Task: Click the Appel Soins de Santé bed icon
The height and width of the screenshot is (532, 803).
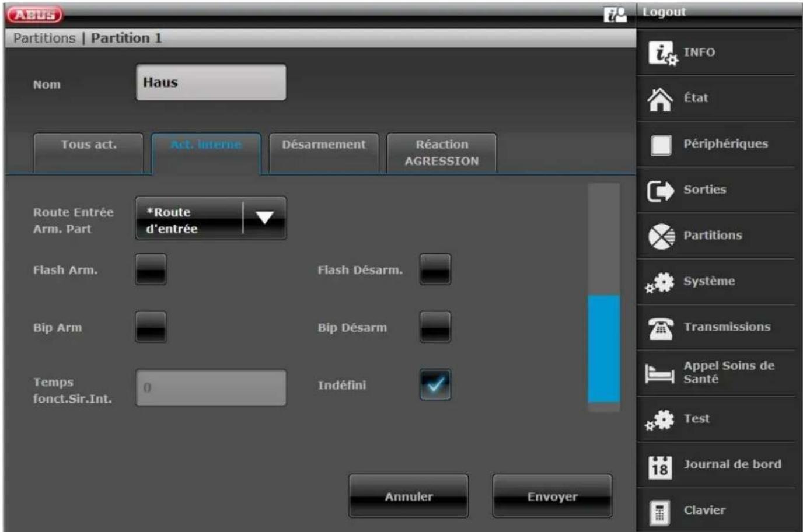Action: pyautogui.click(x=659, y=373)
